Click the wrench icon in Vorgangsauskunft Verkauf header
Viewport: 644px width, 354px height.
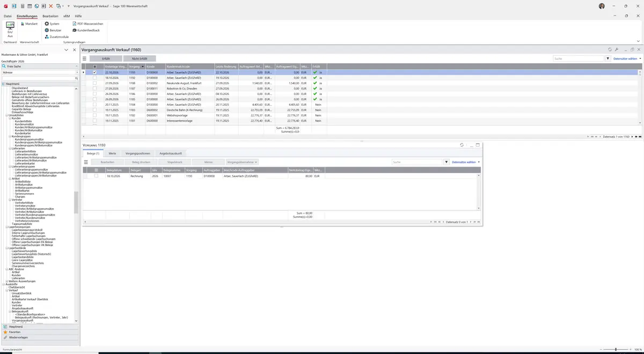pyautogui.click(x=617, y=49)
